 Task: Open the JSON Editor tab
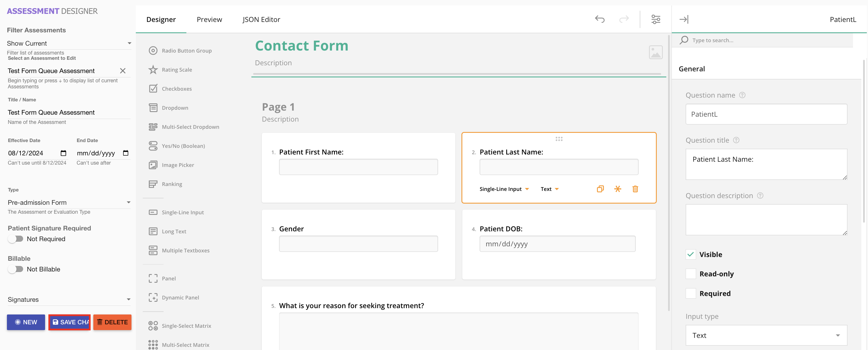pos(261,20)
